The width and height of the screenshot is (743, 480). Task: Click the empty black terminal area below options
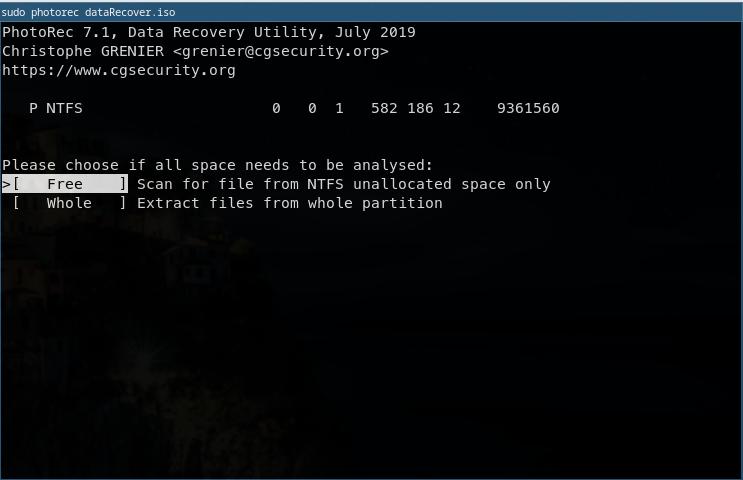(x=372, y=341)
